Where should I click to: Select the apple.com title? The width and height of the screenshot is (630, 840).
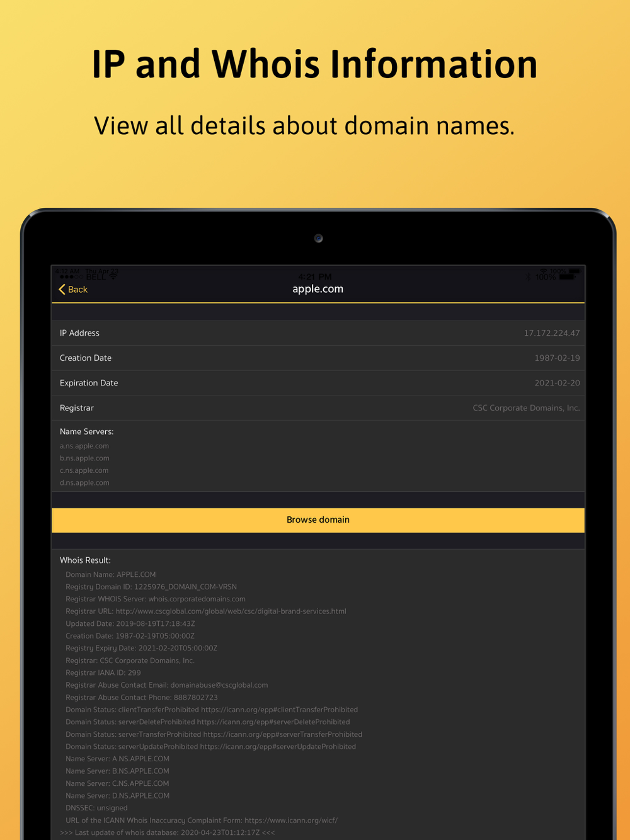[x=318, y=289]
